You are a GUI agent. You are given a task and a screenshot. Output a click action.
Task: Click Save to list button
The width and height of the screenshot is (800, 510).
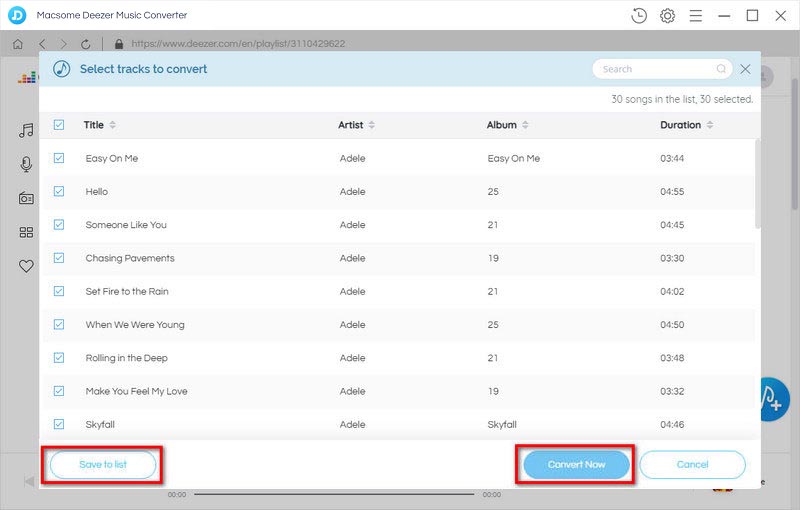[103, 465]
